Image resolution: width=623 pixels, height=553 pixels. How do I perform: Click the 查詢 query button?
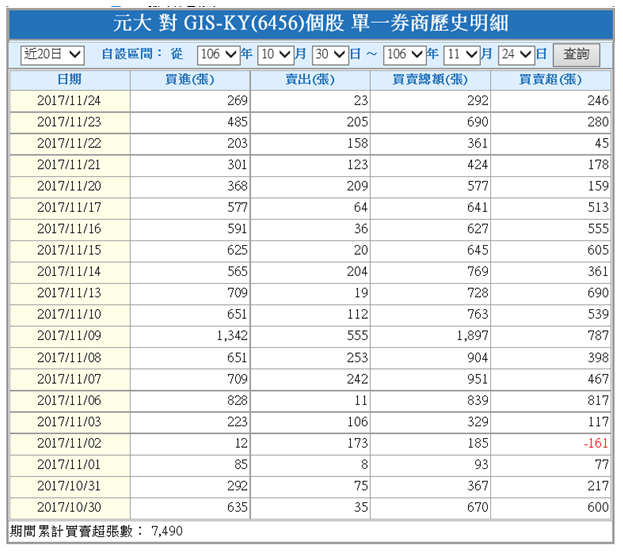coord(577,54)
